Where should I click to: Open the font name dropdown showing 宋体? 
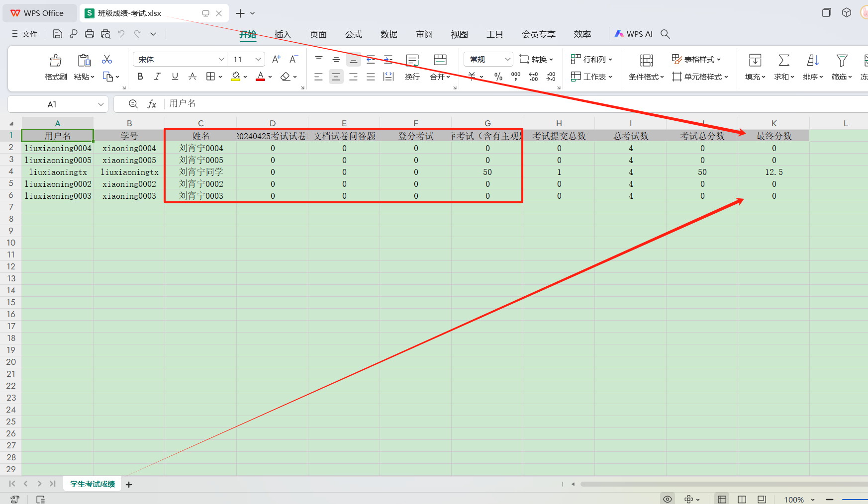coord(221,60)
